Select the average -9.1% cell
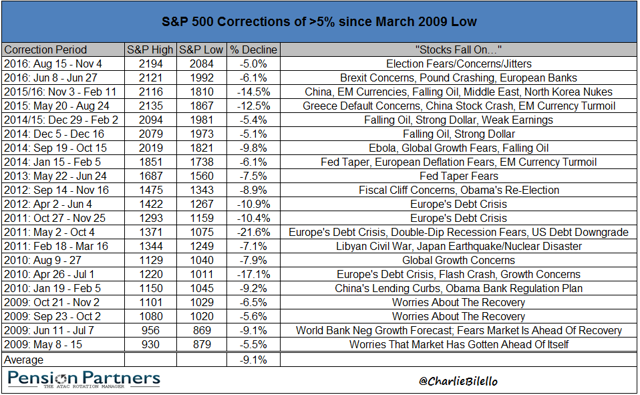The height and width of the screenshot is (395, 640). click(x=253, y=360)
